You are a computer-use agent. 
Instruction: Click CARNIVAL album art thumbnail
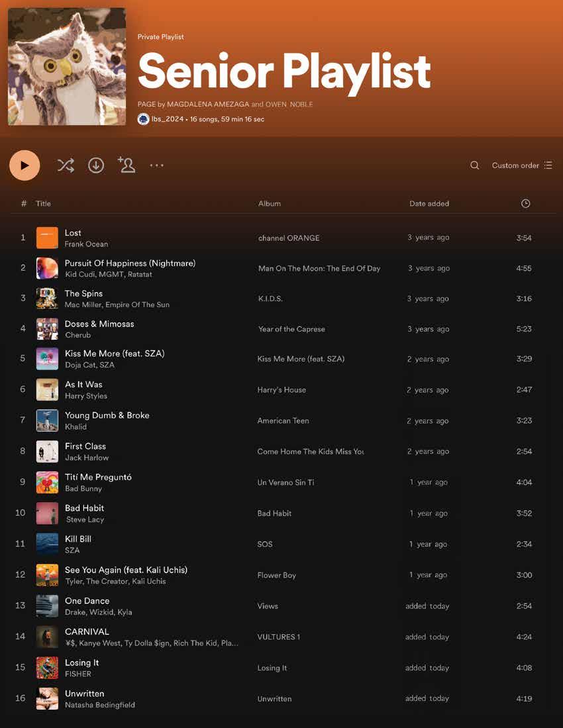(x=48, y=637)
